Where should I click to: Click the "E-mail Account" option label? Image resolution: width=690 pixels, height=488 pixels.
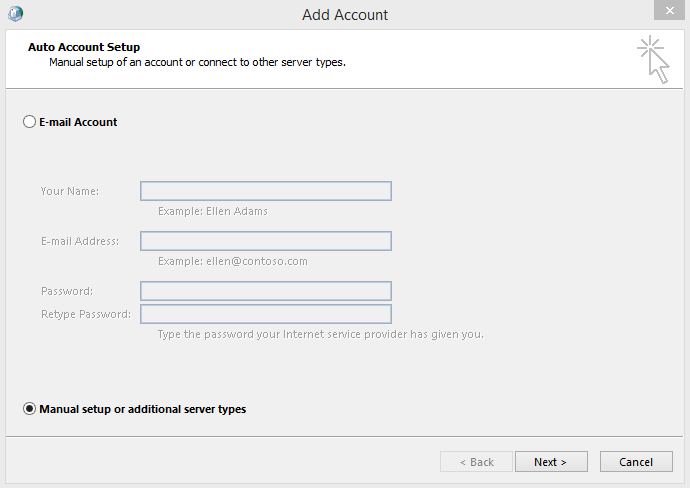tap(78, 122)
